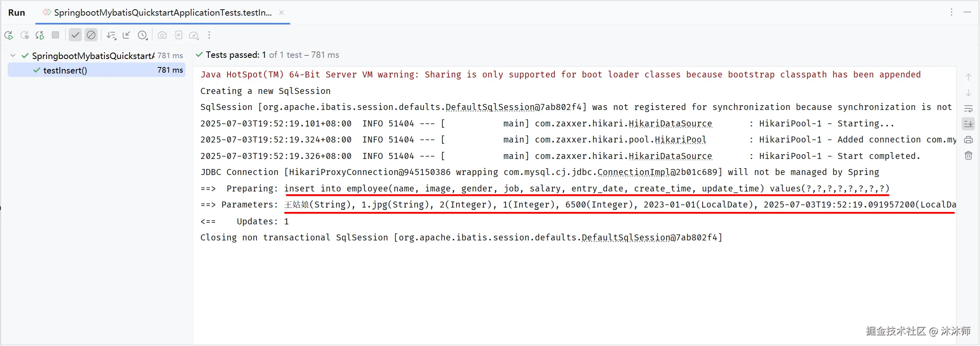Screen dimensions: 980x346
Task: Open the test history clock dropdown
Action: pos(143,35)
